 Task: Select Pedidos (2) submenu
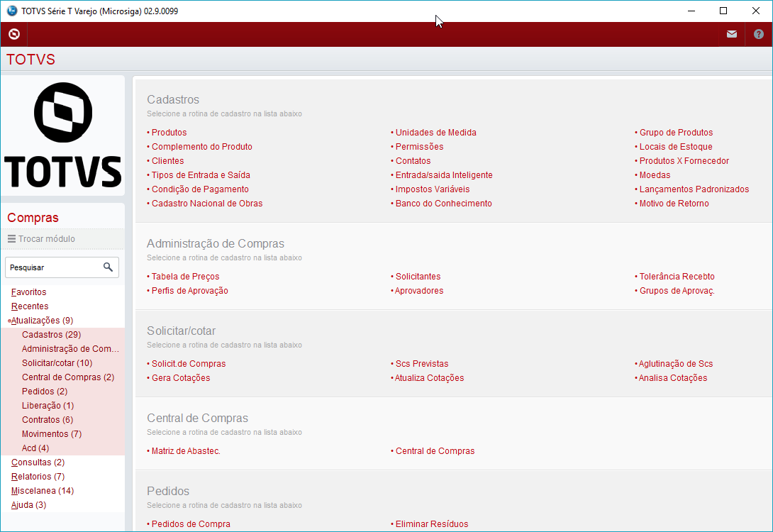[x=45, y=392]
